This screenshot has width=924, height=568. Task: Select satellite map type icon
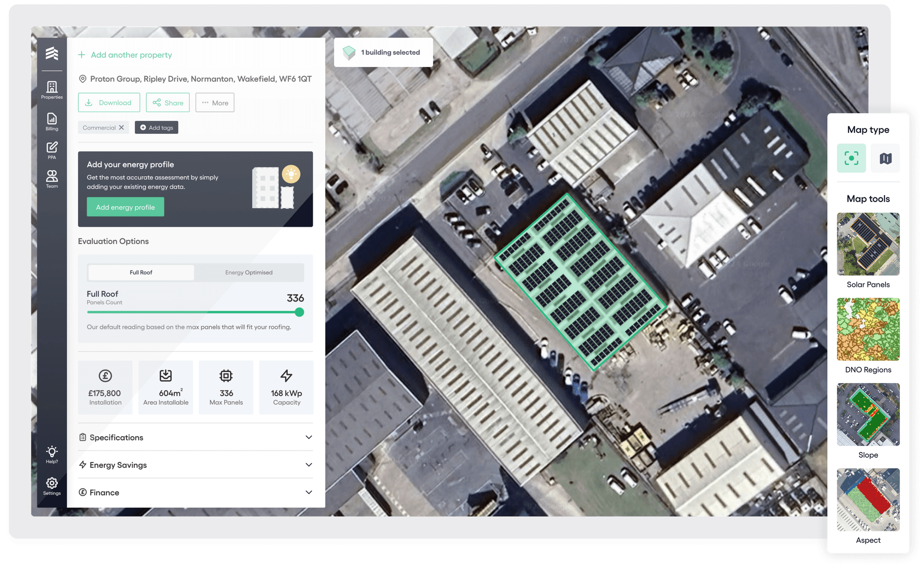(x=851, y=158)
